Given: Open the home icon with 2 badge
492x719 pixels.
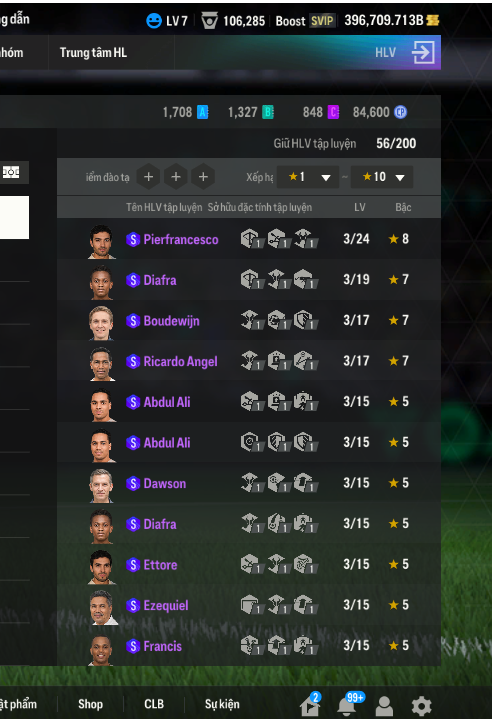Looking at the screenshot, I should (310, 706).
